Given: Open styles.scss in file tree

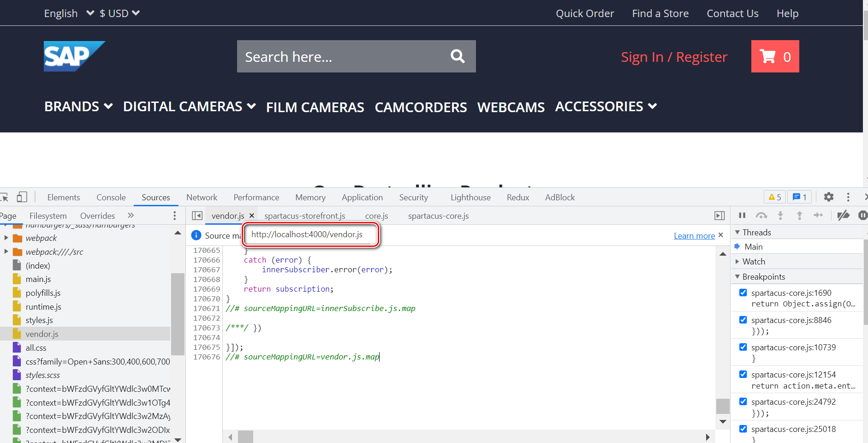Looking at the screenshot, I should click(43, 375).
